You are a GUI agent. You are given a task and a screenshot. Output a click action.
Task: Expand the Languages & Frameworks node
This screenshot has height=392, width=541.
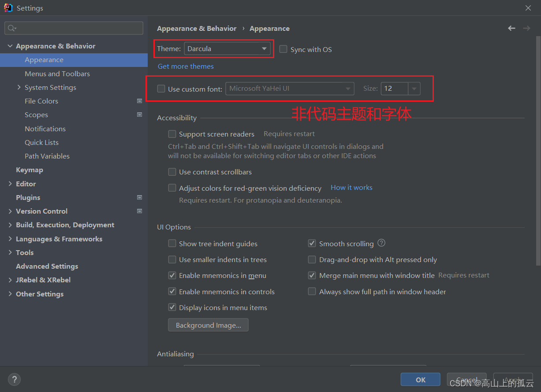pyautogui.click(x=10, y=239)
